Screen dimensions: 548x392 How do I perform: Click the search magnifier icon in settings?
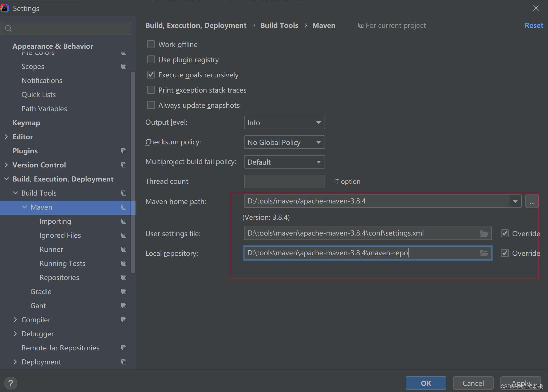click(8, 28)
